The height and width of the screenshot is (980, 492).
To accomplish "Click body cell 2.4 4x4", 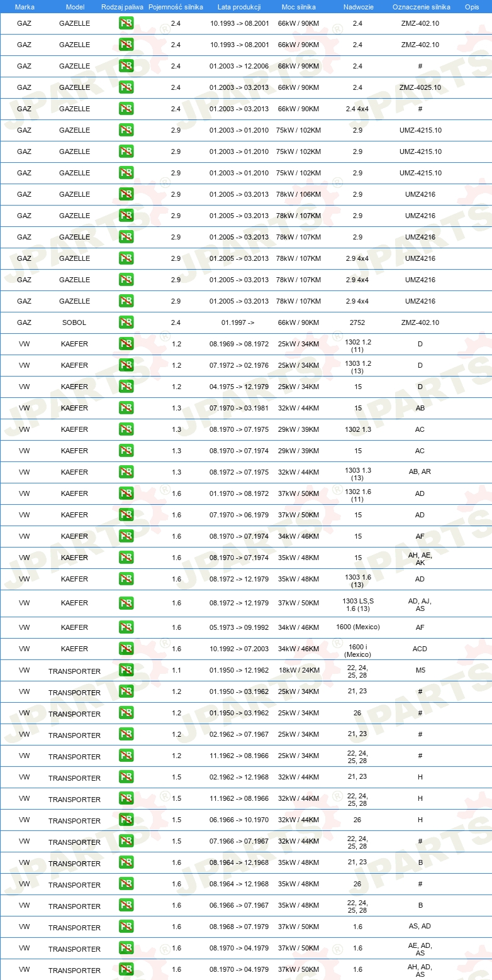I will pyautogui.click(x=357, y=109).
